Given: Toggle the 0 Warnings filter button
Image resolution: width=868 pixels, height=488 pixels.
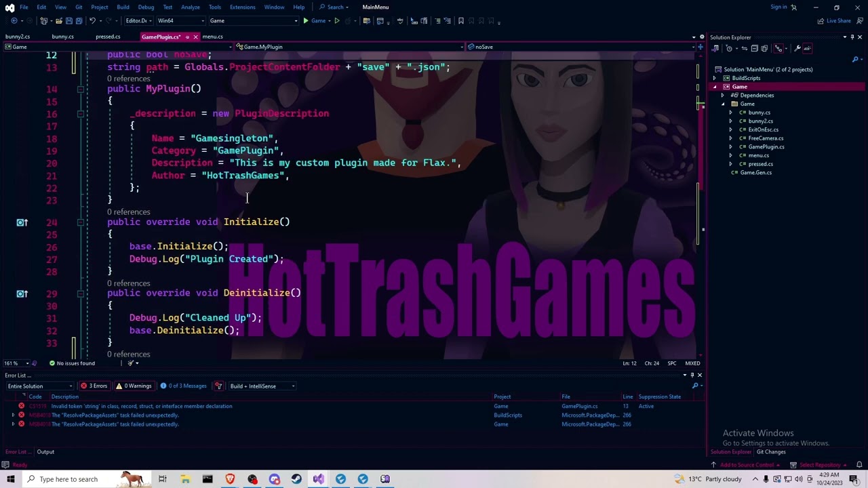Looking at the screenshot, I should (134, 386).
